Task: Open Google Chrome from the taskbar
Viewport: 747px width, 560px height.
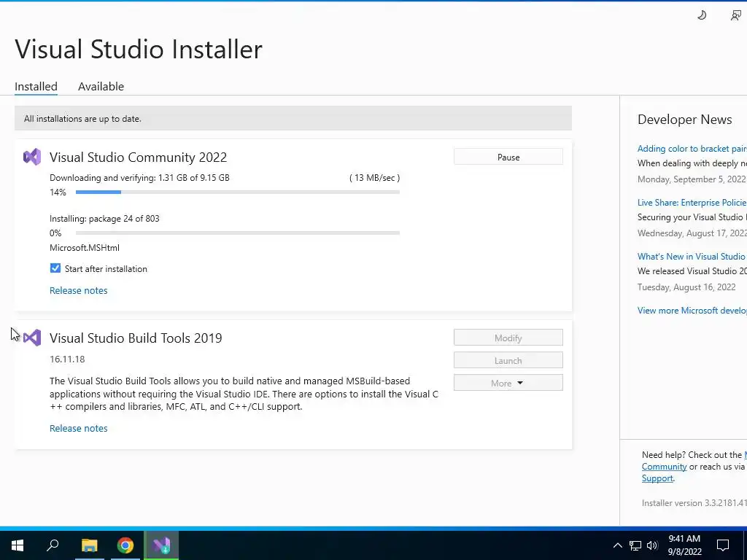Action: [125, 545]
